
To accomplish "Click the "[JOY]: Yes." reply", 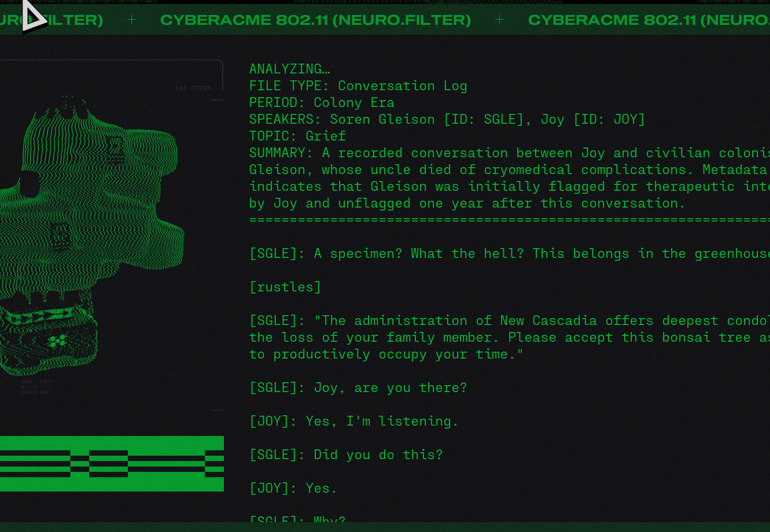I will 293,488.
